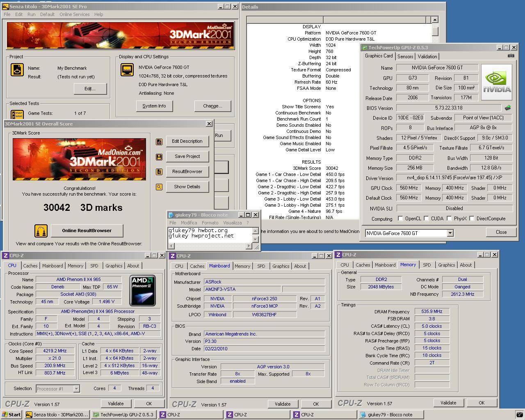525x420 pixels.
Task: Click the Edit Description icon
Action: pyautogui.click(x=159, y=142)
